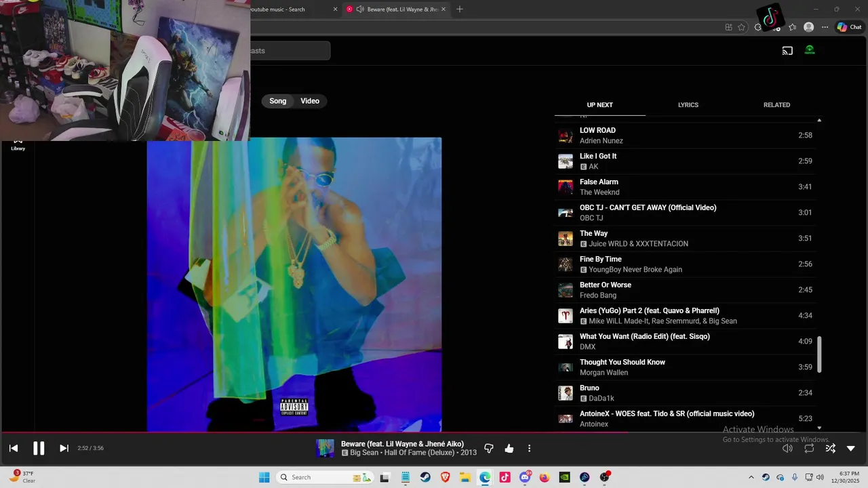The height and width of the screenshot is (488, 868).
Task: Play Aries (YuGo) Part 2 from queue
Action: tap(685, 316)
